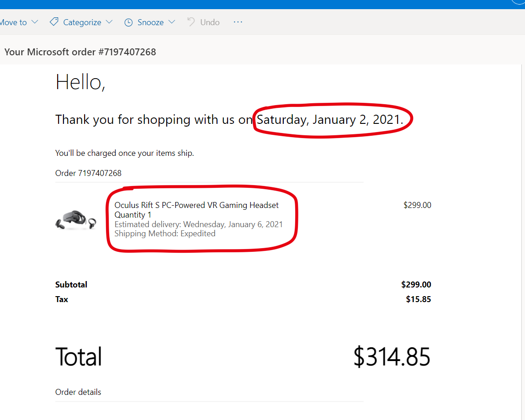525x420 pixels.
Task: Click the Categorize tag icon
Action: [x=54, y=22]
